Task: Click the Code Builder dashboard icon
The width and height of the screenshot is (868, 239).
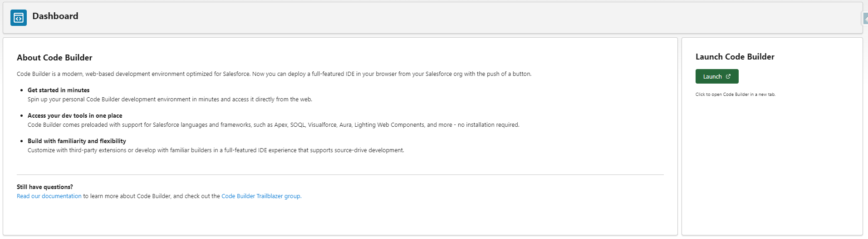Action: 19,18
